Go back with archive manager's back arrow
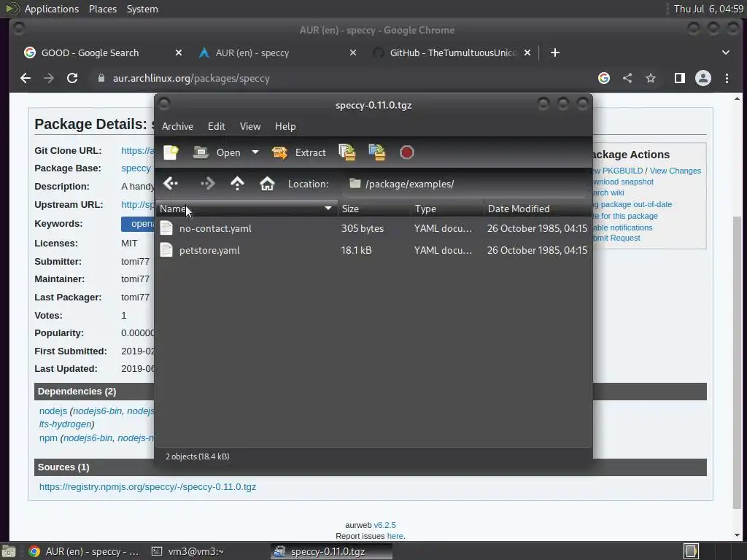The width and height of the screenshot is (747, 560). 171,183
